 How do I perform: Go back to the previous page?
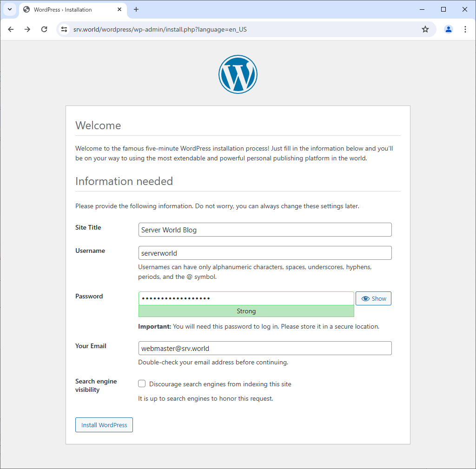11,29
